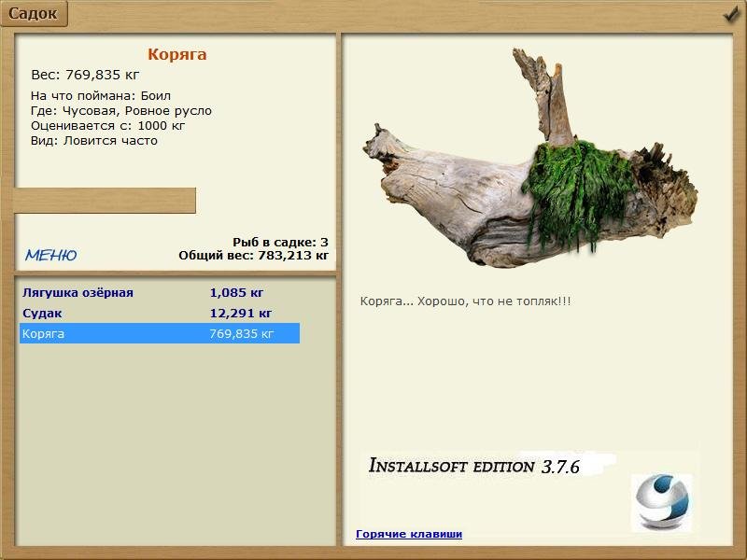
Task: Click the Коряга title heading
Action: [x=177, y=54]
